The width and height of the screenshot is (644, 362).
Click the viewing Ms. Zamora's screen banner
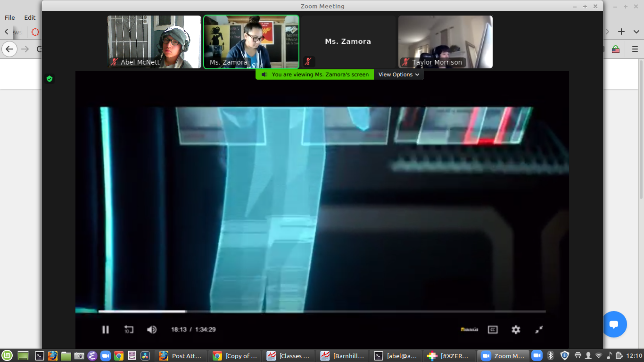[315, 74]
